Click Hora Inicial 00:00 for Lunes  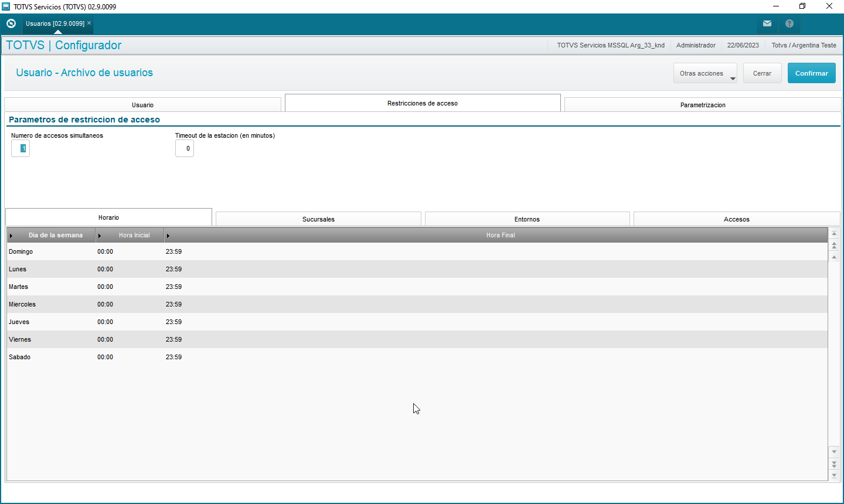105,269
